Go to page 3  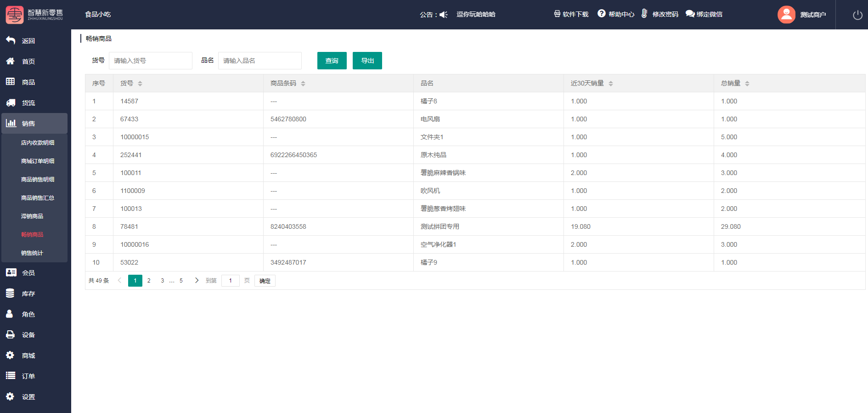click(x=162, y=281)
